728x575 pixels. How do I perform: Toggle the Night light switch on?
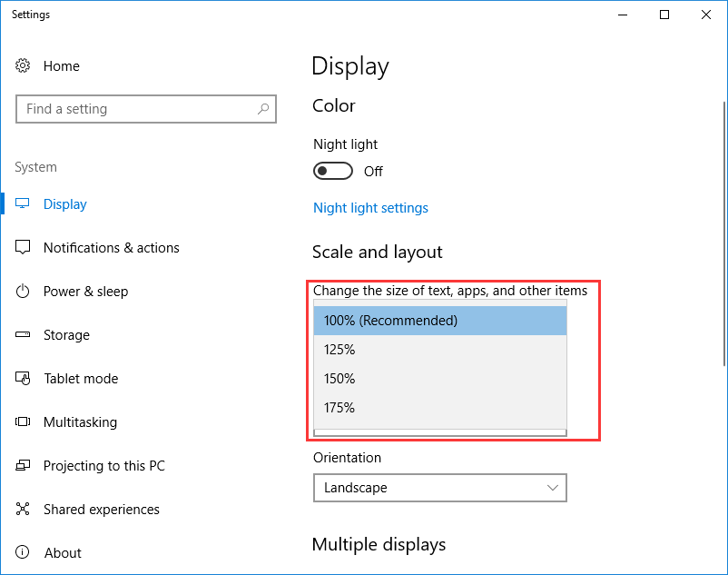coord(332,171)
